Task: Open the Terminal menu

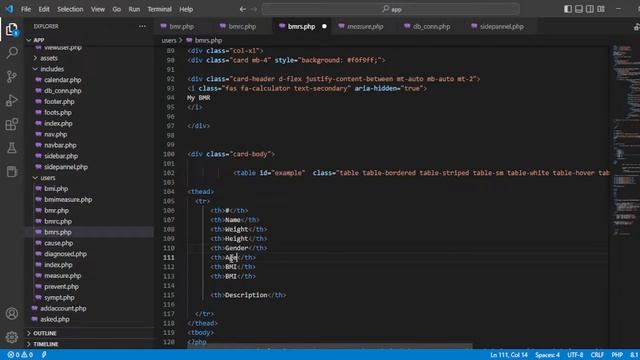Action: pyautogui.click(x=159, y=9)
